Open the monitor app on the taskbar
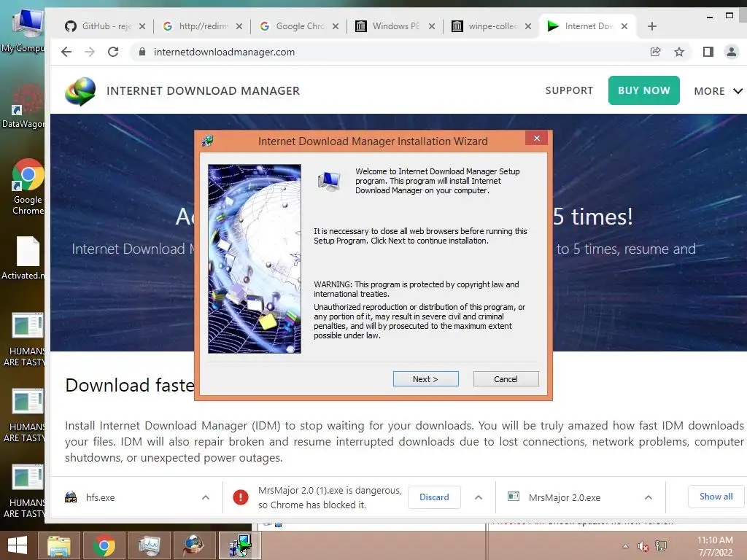 [x=149, y=545]
